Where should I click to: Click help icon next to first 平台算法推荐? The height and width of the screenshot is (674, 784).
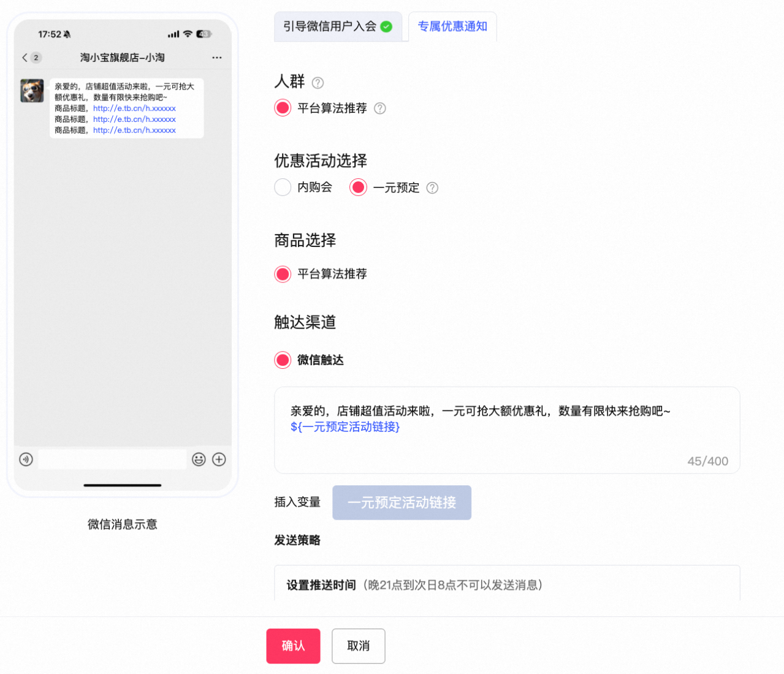click(380, 108)
